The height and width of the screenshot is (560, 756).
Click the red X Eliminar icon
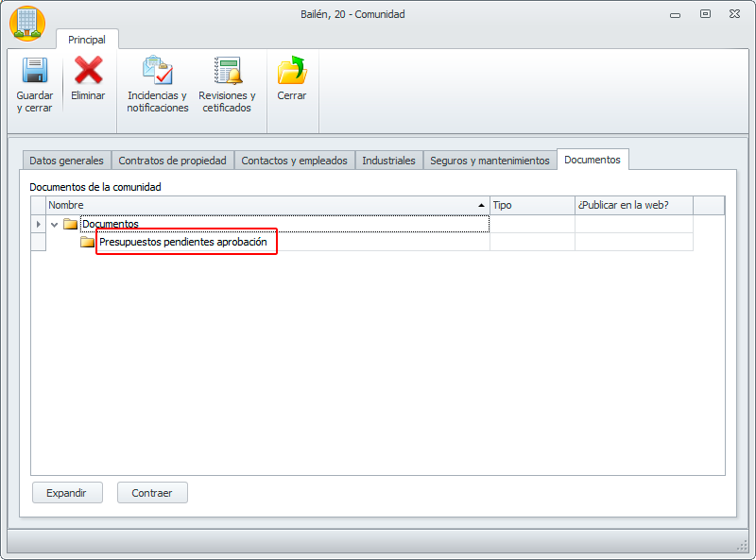(88, 71)
